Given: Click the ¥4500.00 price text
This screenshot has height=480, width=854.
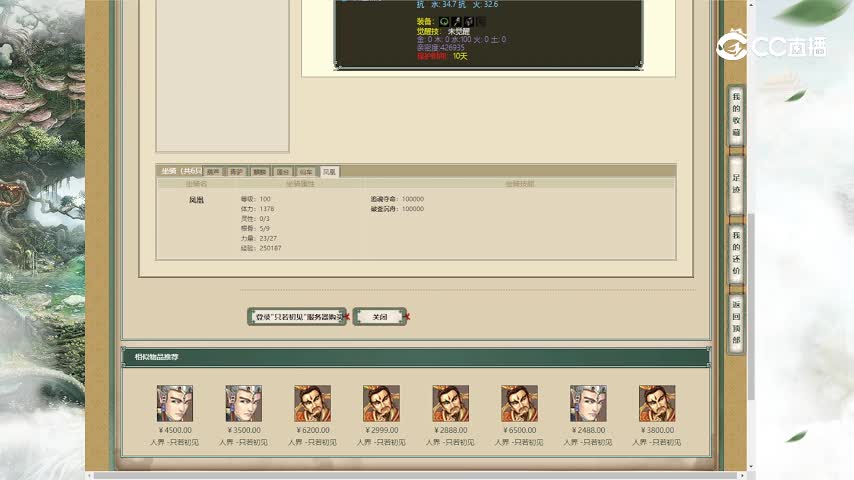Looking at the screenshot, I should (x=175, y=430).
